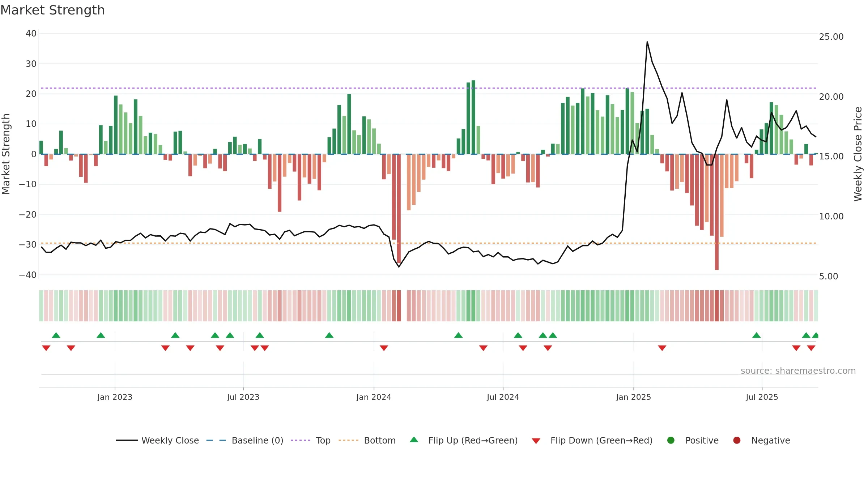Click the vertical Market Strength axis title
Image resolution: width=868 pixels, height=488 pixels.
[6, 154]
